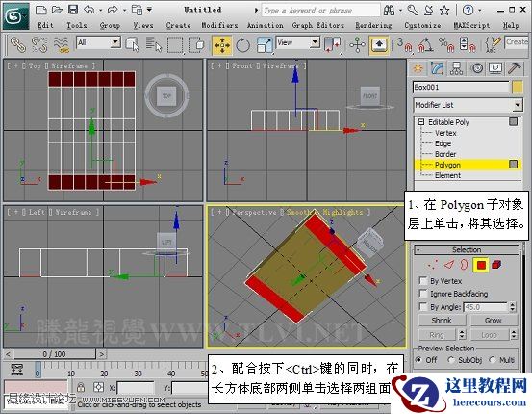Image resolution: width=532 pixels, height=414 pixels.
Task: Switch to the Utilities hammer panel
Action: click(x=514, y=68)
